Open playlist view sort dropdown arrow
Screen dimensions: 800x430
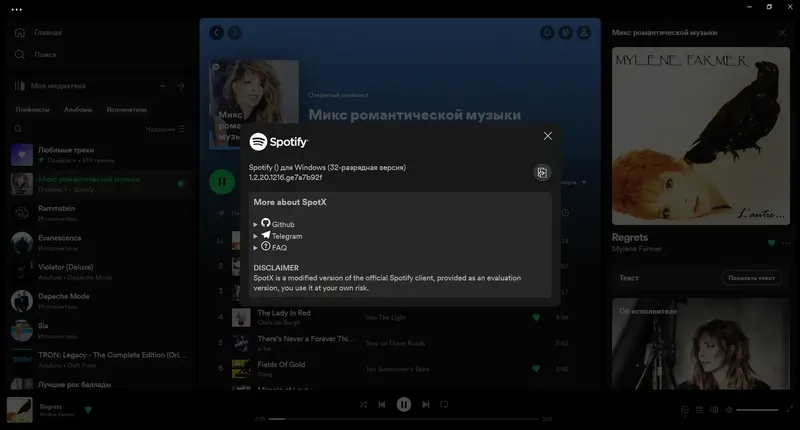(x=584, y=182)
